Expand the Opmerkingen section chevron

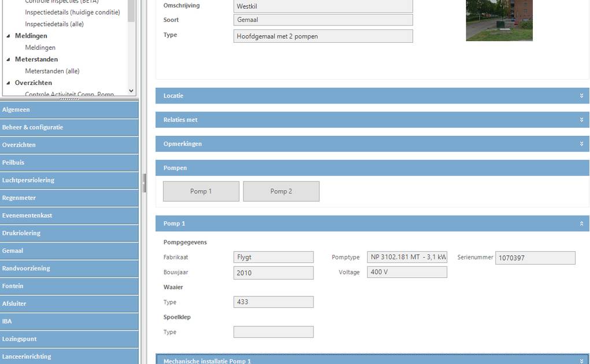(581, 144)
